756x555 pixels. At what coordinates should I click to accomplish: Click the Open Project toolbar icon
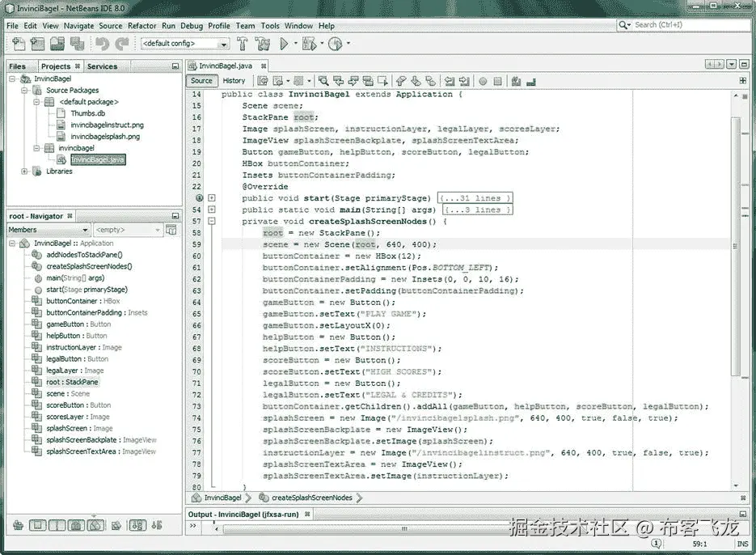(x=57, y=44)
